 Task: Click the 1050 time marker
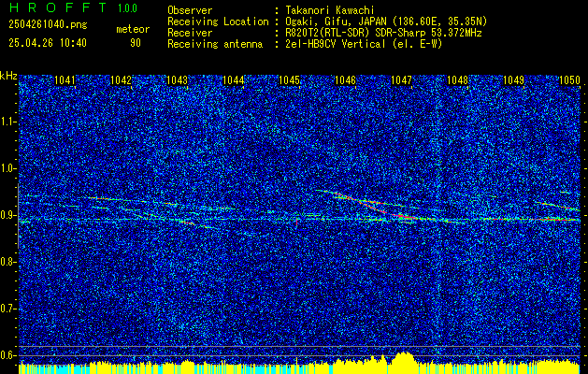point(569,79)
